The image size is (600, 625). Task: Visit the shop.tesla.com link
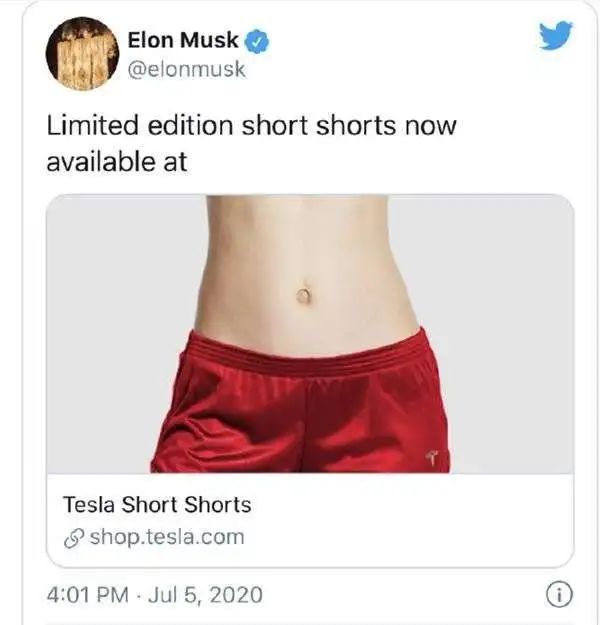(167, 537)
